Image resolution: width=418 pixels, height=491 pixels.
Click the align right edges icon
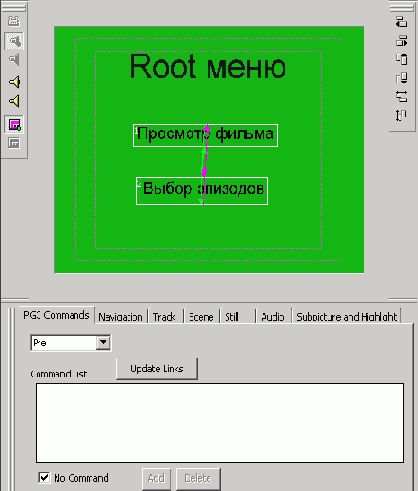point(402,41)
